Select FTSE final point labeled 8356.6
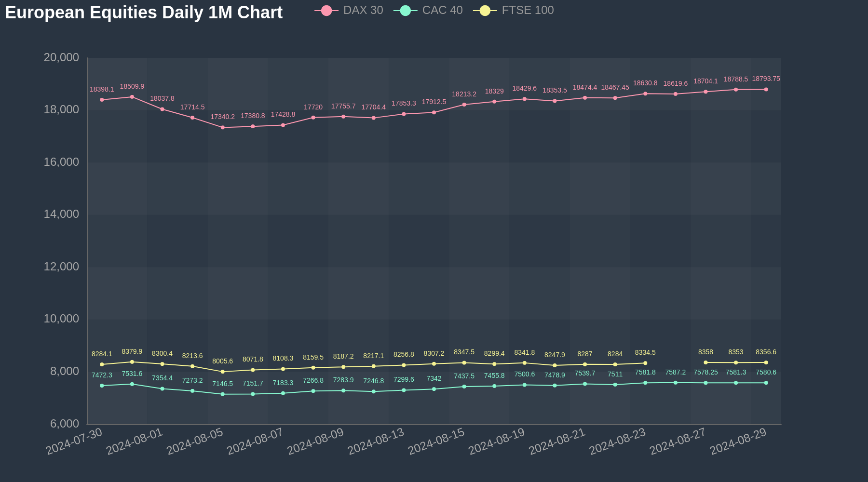Screen dimensions: 868x482 (x=766, y=362)
